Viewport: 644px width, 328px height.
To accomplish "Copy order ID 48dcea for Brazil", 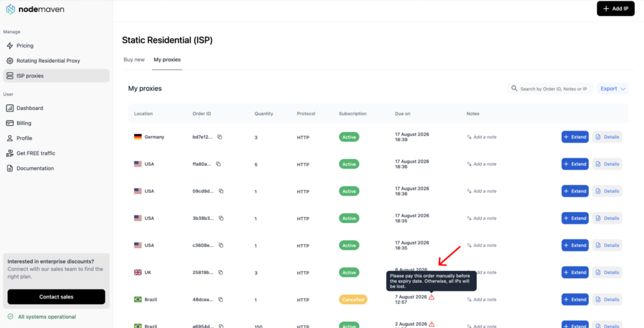I will click(x=221, y=300).
